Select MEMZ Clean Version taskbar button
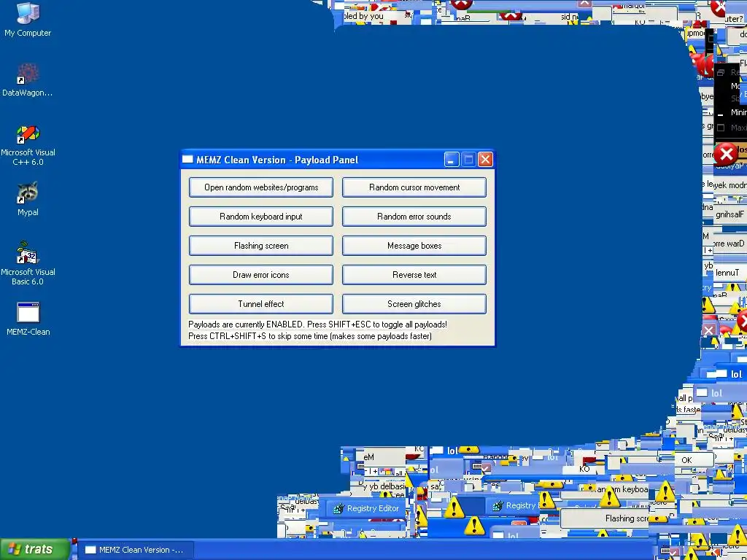This screenshot has width=747, height=560. tap(135, 550)
